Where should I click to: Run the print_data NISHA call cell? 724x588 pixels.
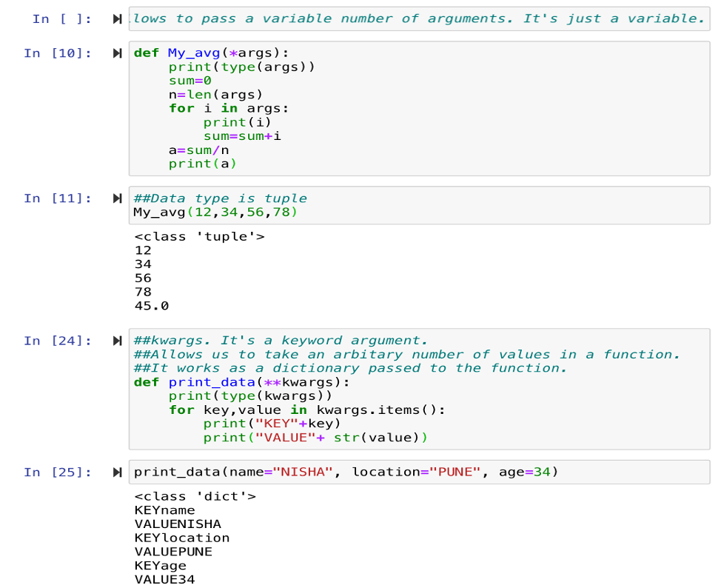117,472
